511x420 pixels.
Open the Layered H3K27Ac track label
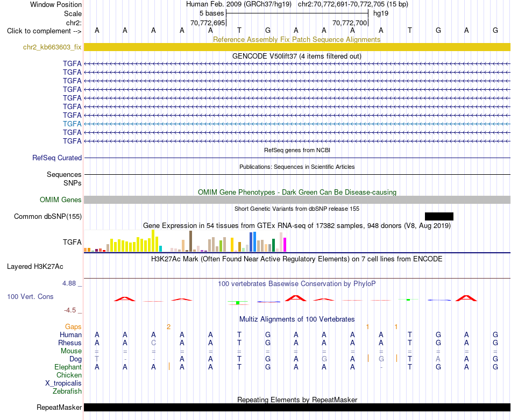coord(35,267)
